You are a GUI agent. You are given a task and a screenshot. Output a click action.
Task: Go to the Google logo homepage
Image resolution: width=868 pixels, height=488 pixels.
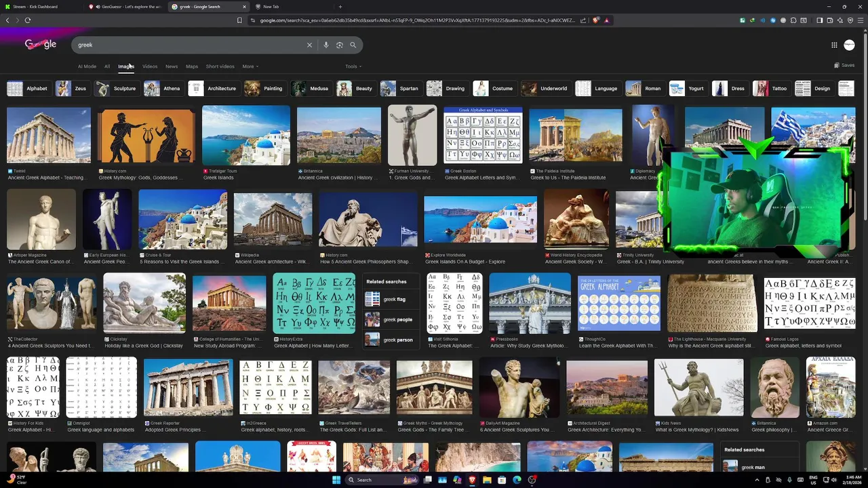(x=41, y=44)
